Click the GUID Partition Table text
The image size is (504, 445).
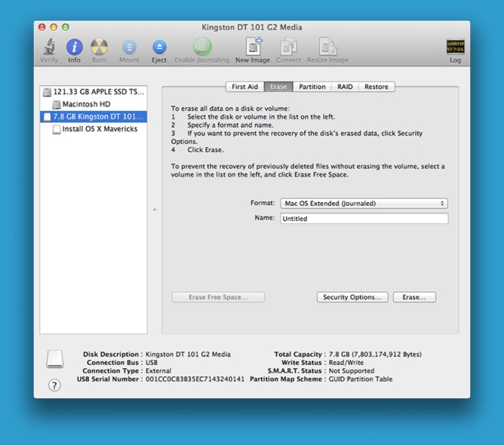click(x=361, y=379)
